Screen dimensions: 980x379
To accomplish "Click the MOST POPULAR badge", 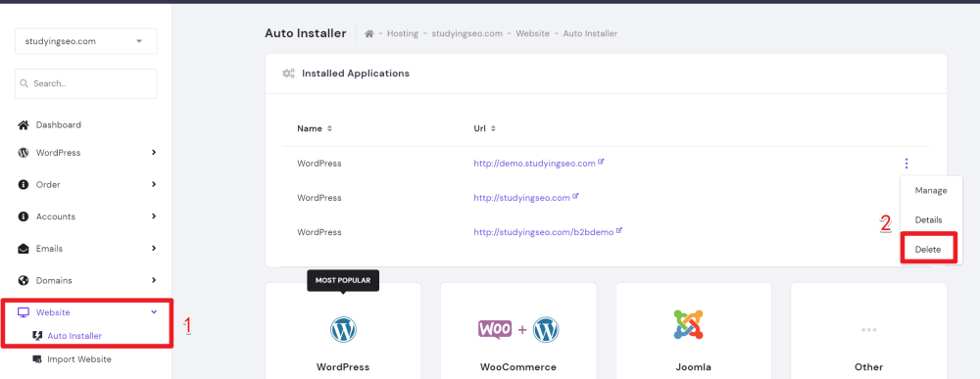I will (343, 280).
